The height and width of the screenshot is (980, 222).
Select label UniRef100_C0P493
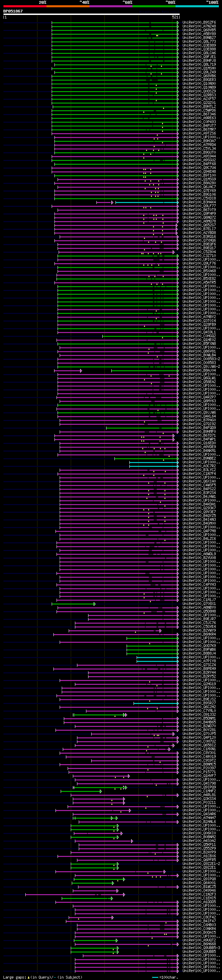[199, 122]
